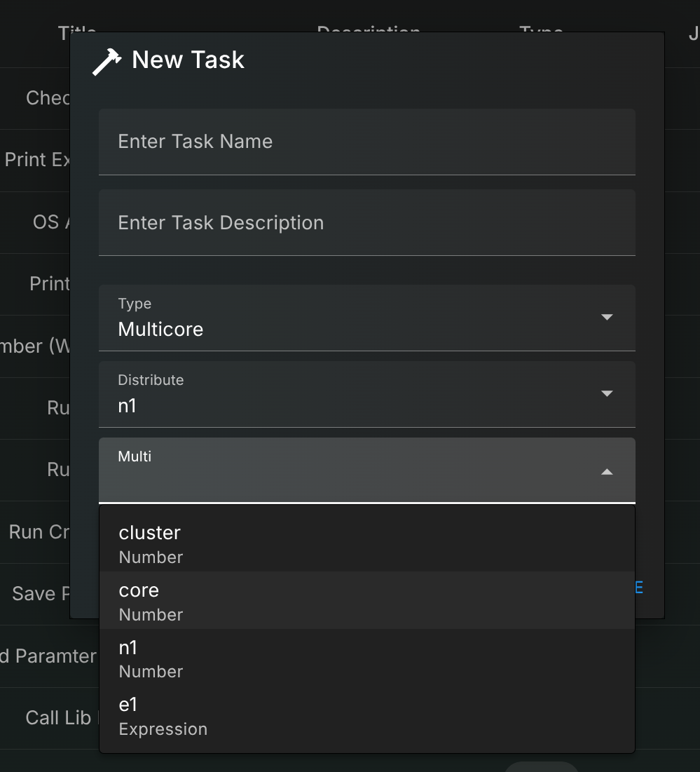
Task: Click the Save P row behind dialog
Action: 42,594
